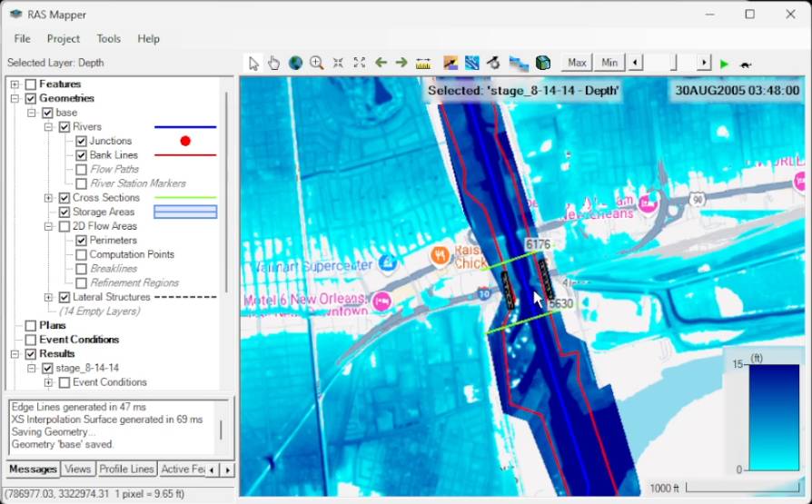Toggle the Storage Areas layer checkbox

[x=64, y=212]
